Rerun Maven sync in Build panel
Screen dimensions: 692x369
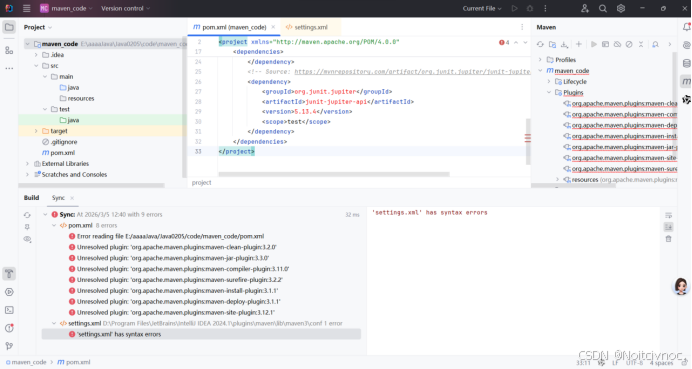pos(27,215)
